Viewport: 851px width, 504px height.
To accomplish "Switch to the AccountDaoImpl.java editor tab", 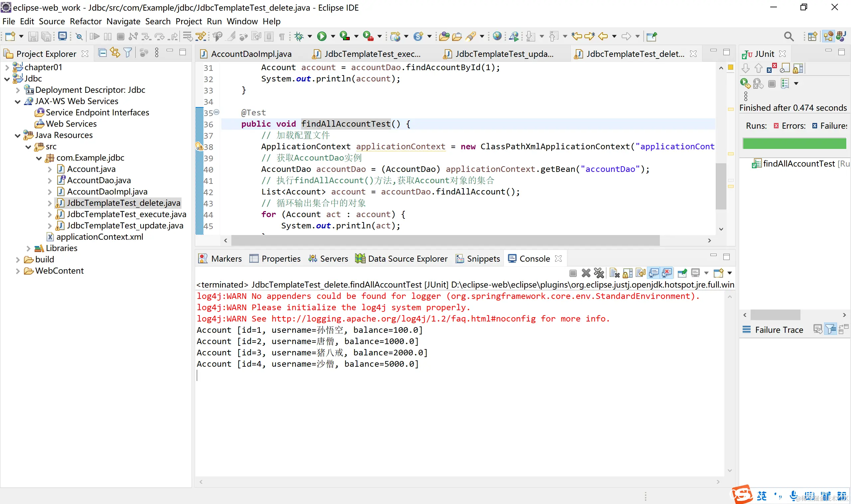I will [251, 54].
